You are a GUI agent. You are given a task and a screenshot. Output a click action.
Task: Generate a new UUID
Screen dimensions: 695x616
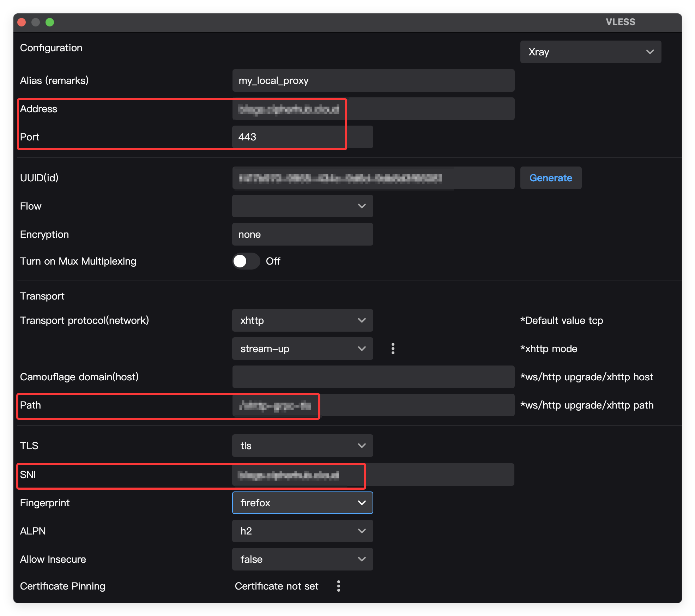point(550,178)
